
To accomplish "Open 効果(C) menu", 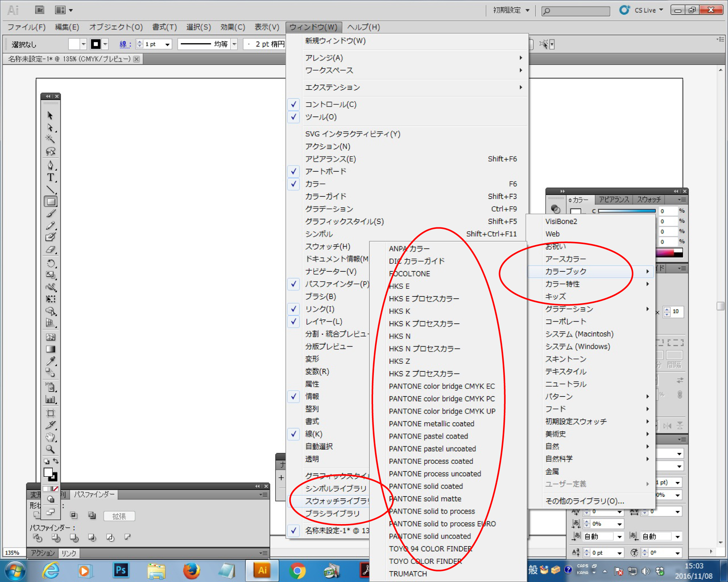I will [233, 27].
